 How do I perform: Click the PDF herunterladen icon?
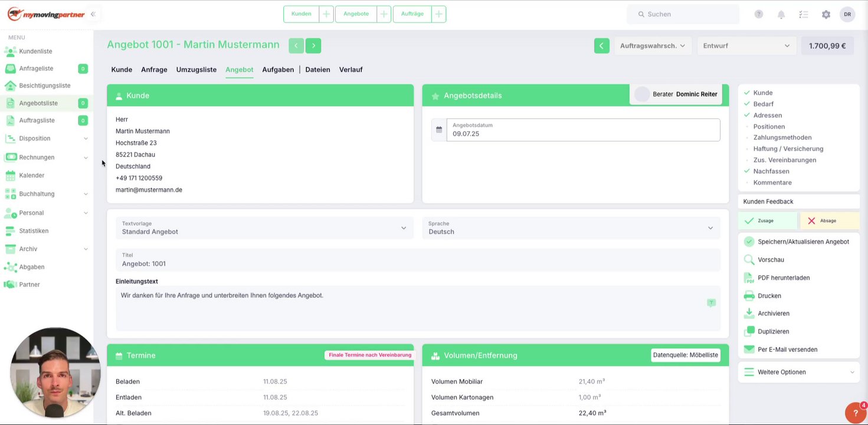click(749, 277)
